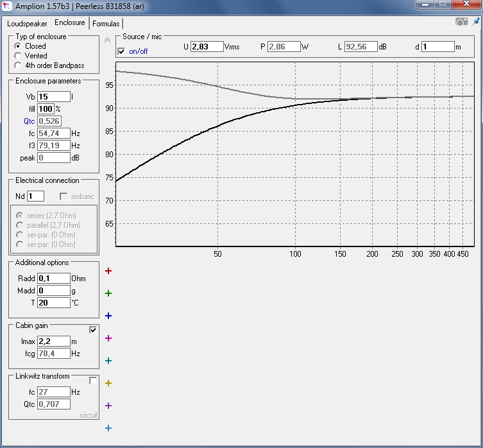Click the P power 2,86 field
This screenshot has height=448, width=483.
(x=284, y=47)
